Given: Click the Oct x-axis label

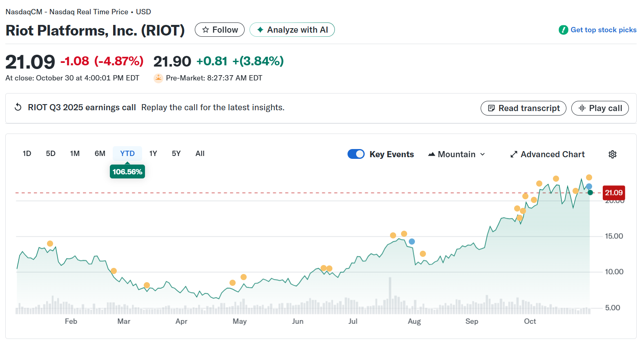Looking at the screenshot, I should pyautogui.click(x=530, y=321).
